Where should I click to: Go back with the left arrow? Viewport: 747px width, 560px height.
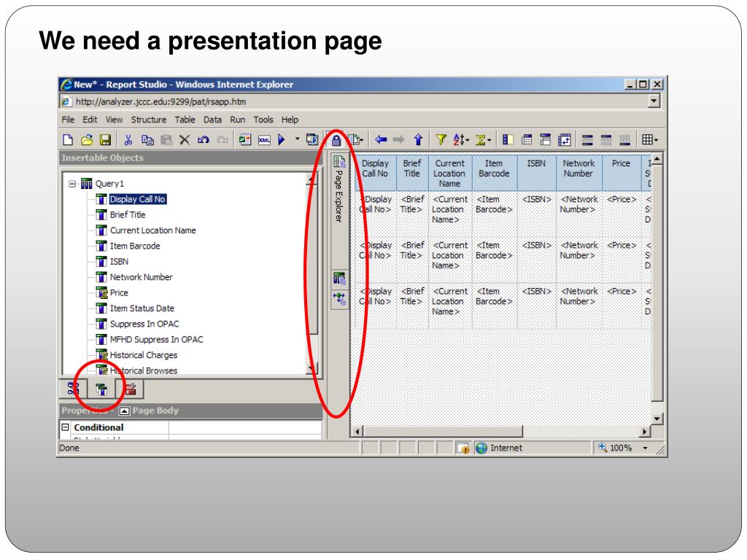click(381, 139)
